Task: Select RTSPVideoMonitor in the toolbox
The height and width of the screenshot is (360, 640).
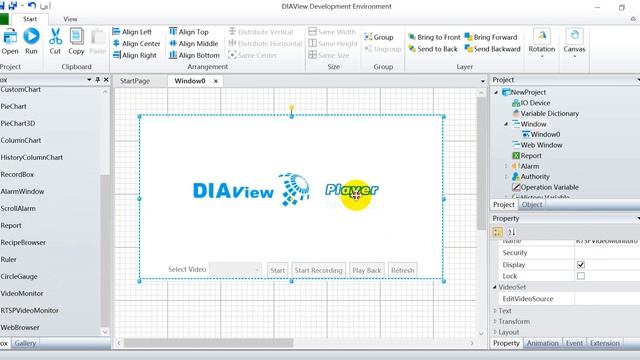Action: click(x=29, y=311)
